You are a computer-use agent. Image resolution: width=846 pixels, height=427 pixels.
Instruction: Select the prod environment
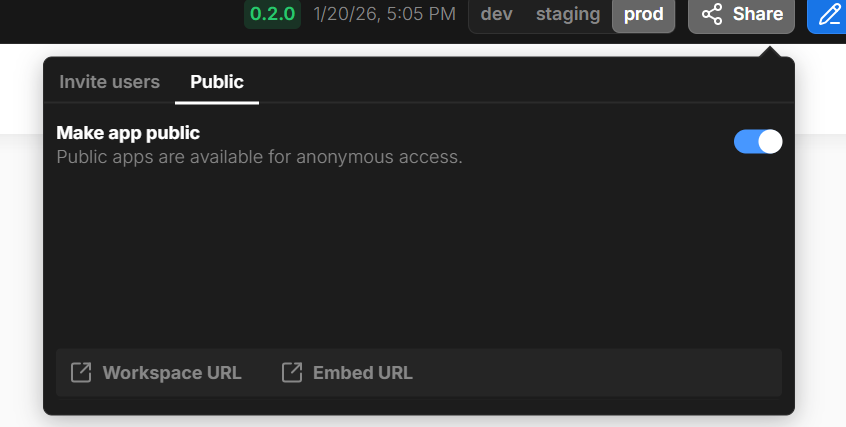tap(643, 15)
